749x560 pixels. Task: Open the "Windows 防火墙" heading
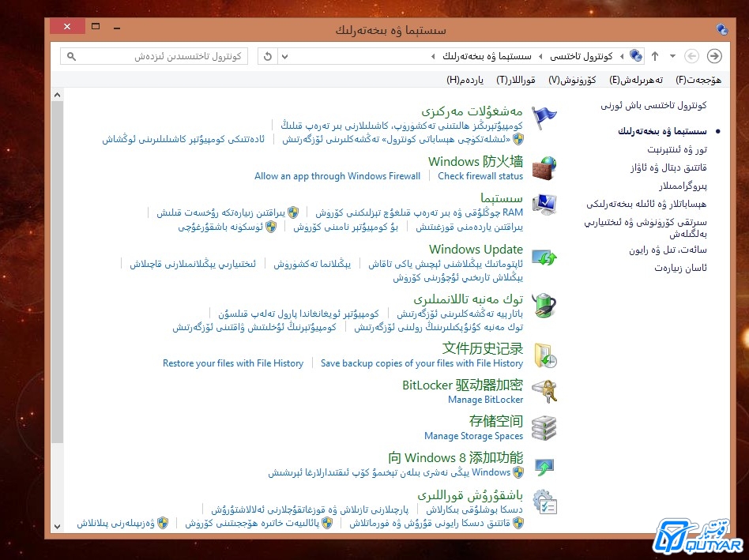pyautogui.click(x=476, y=161)
